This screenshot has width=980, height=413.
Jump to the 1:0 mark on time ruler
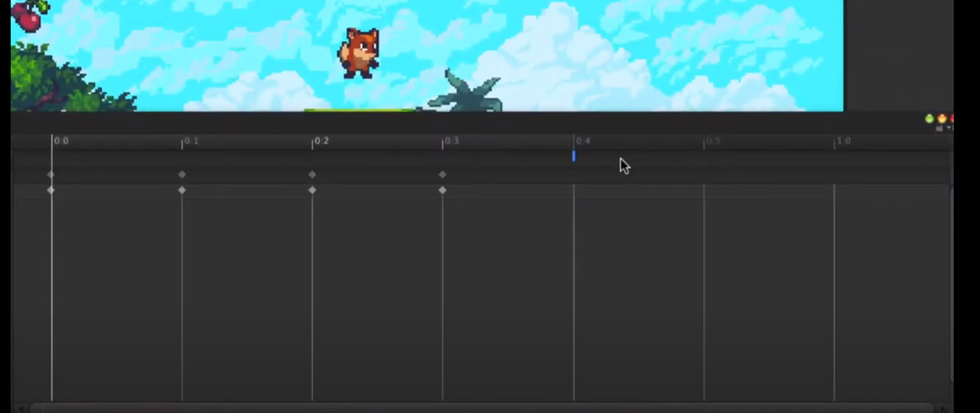[x=844, y=141]
